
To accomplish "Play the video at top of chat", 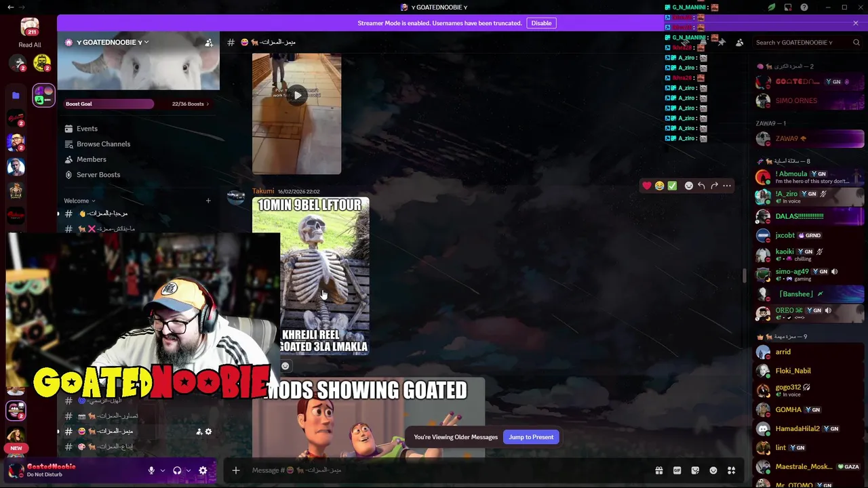I will 297,96.
